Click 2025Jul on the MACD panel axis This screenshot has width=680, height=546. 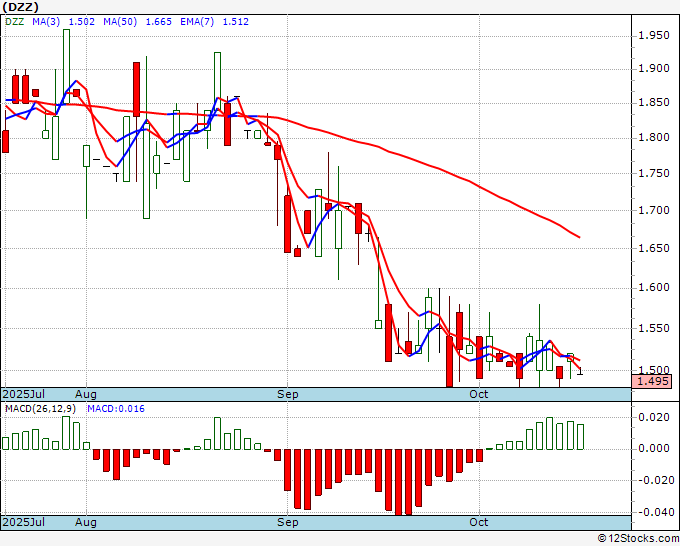pyautogui.click(x=23, y=522)
